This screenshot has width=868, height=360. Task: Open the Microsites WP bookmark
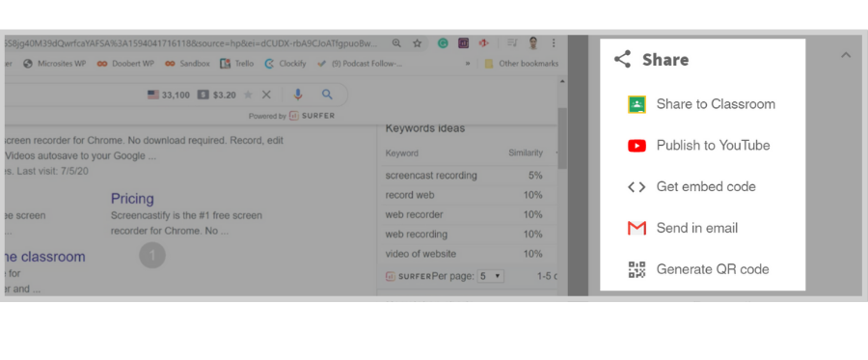55,64
